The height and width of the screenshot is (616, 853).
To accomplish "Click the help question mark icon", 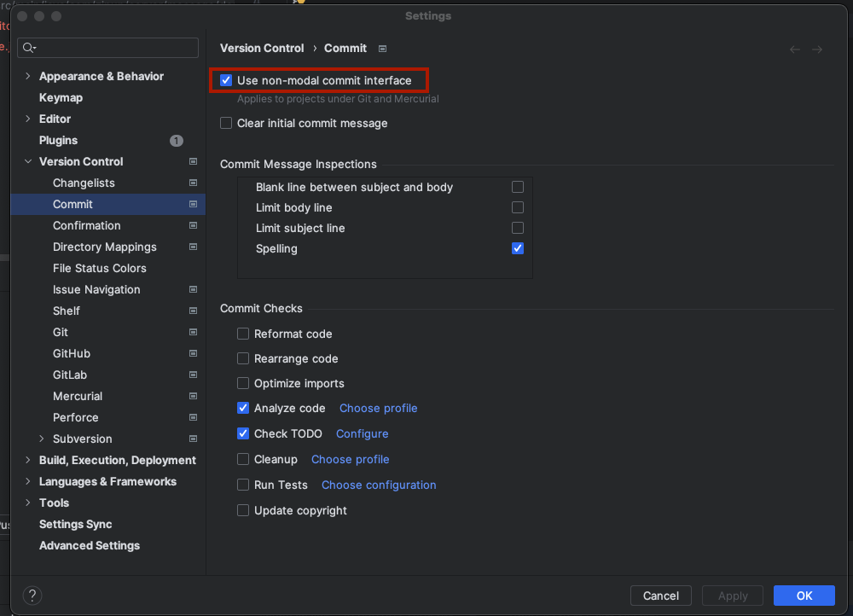I will coord(32,596).
